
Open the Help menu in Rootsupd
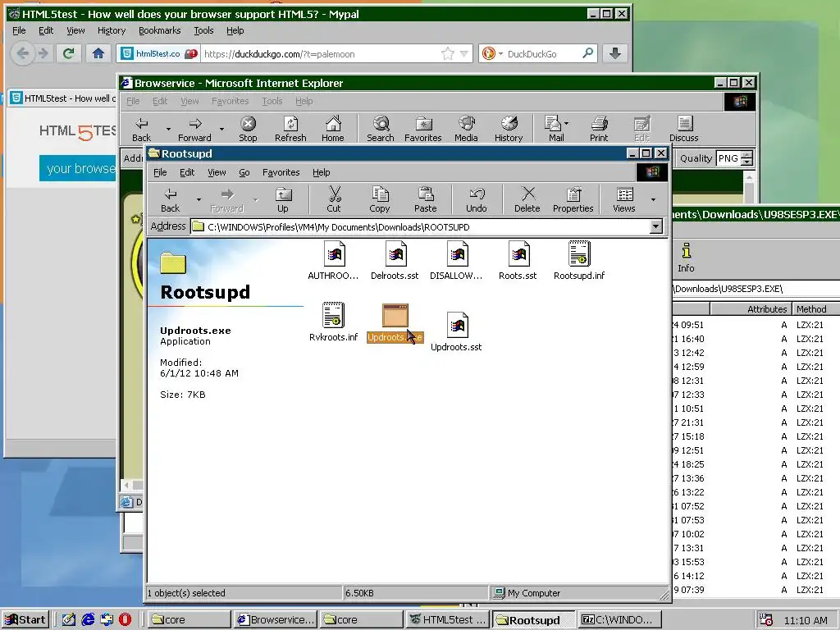[x=321, y=172]
